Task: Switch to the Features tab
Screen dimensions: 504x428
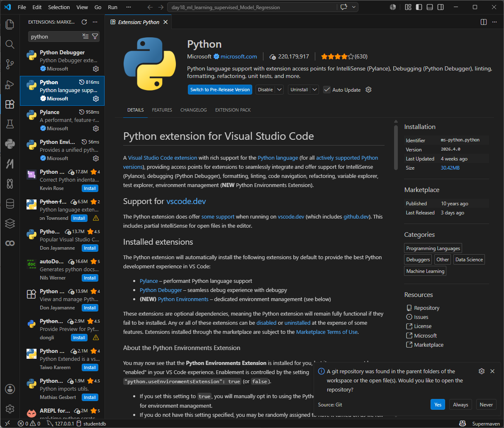Action: tap(162, 110)
